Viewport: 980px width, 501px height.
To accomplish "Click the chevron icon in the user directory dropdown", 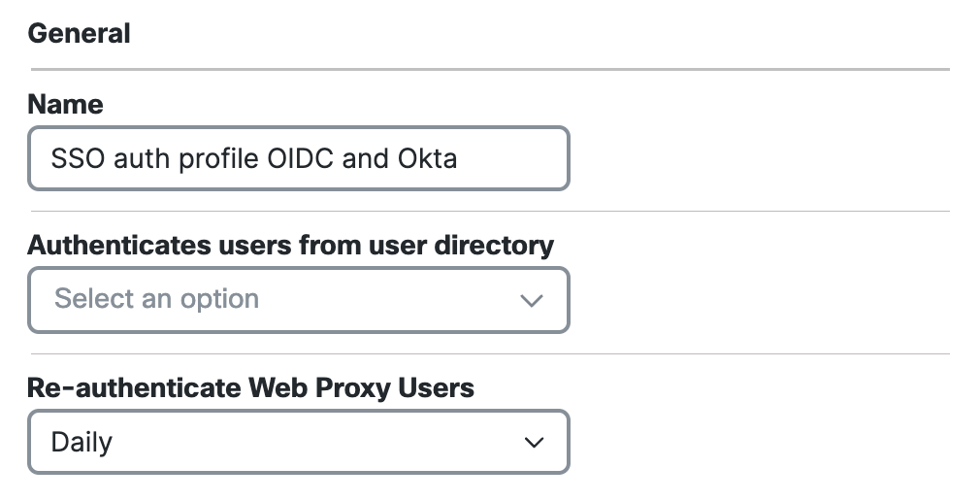I will (x=532, y=301).
